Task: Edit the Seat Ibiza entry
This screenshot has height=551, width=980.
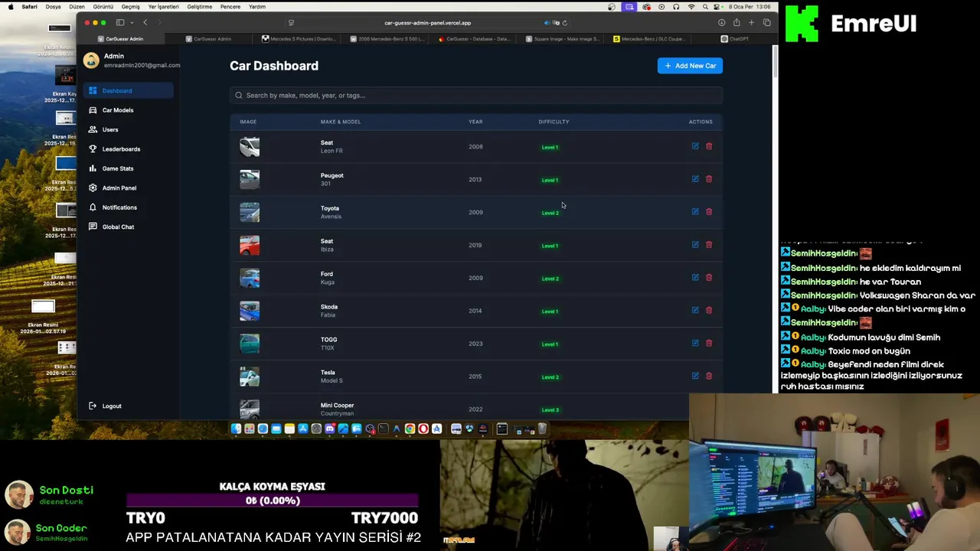Action: tap(695, 245)
